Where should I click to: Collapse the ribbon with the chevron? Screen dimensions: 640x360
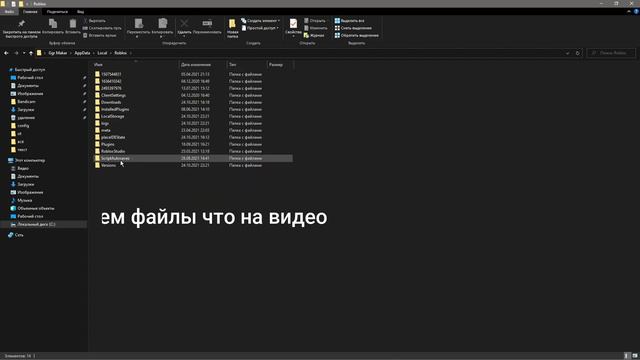point(629,12)
